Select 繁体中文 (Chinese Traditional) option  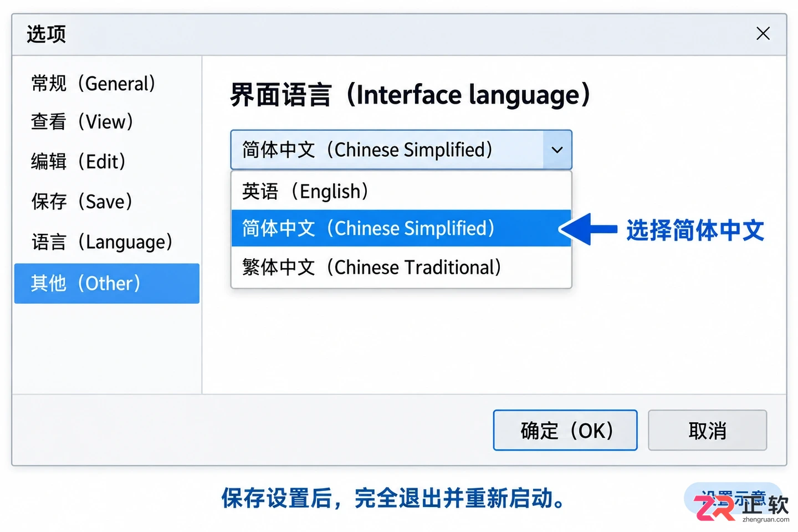401,268
